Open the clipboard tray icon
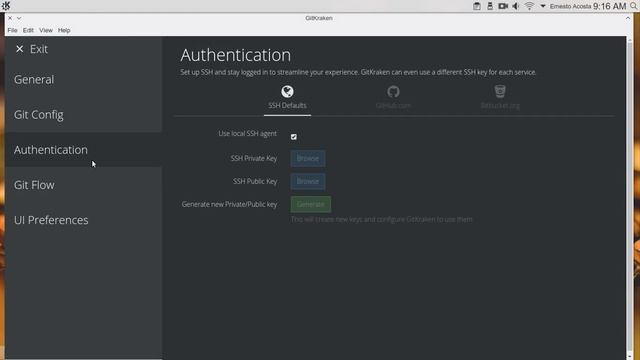This screenshot has width=640, height=360. [476, 6]
